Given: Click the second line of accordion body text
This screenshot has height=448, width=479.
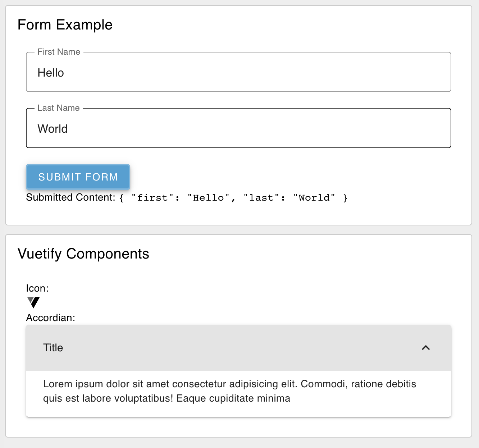Looking at the screenshot, I should (x=167, y=398).
